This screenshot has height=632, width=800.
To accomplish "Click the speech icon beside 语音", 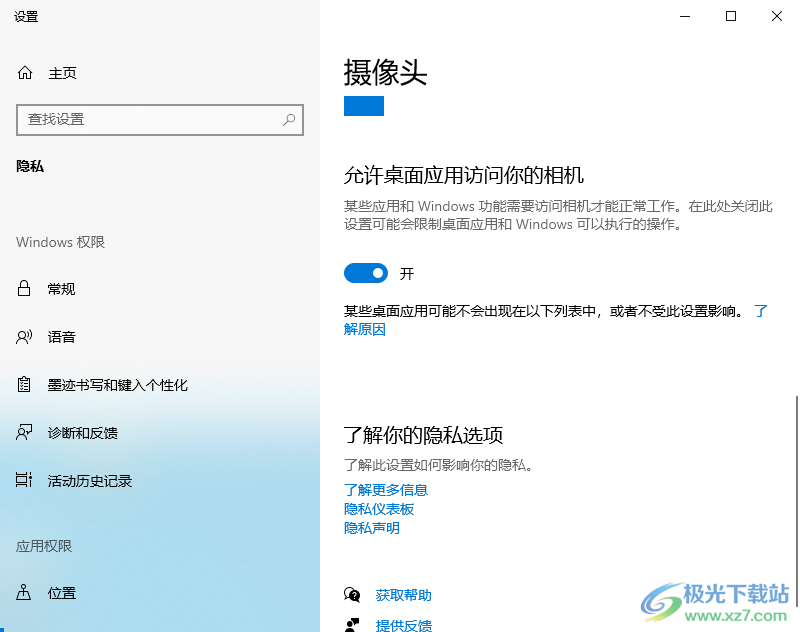I will (24, 337).
